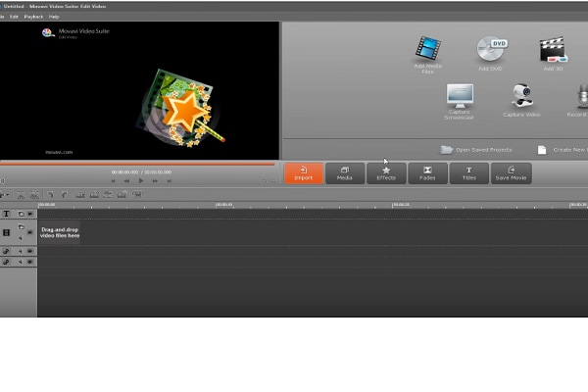
Task: Click the filmstrip icon of the video track
Action: [x=7, y=232]
